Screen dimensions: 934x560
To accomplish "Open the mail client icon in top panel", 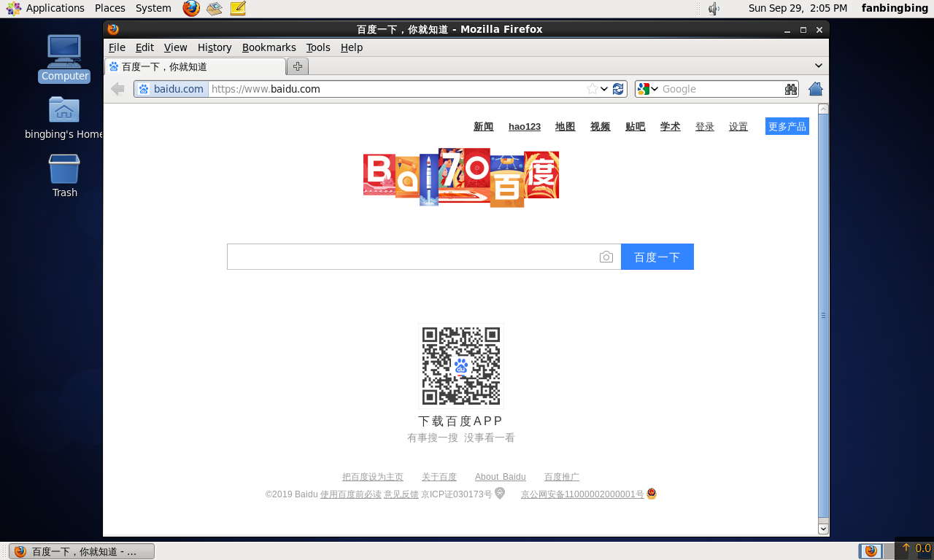I will pos(214,8).
